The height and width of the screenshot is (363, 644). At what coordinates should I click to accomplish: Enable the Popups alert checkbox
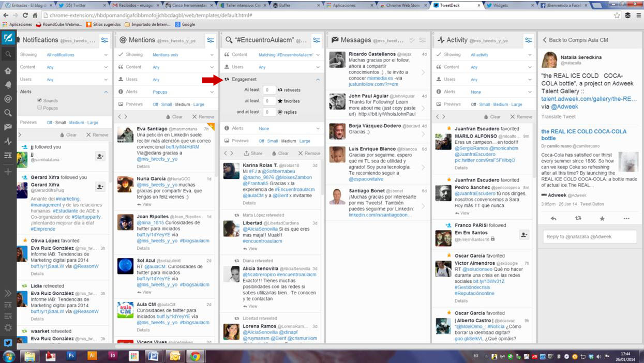(40, 108)
